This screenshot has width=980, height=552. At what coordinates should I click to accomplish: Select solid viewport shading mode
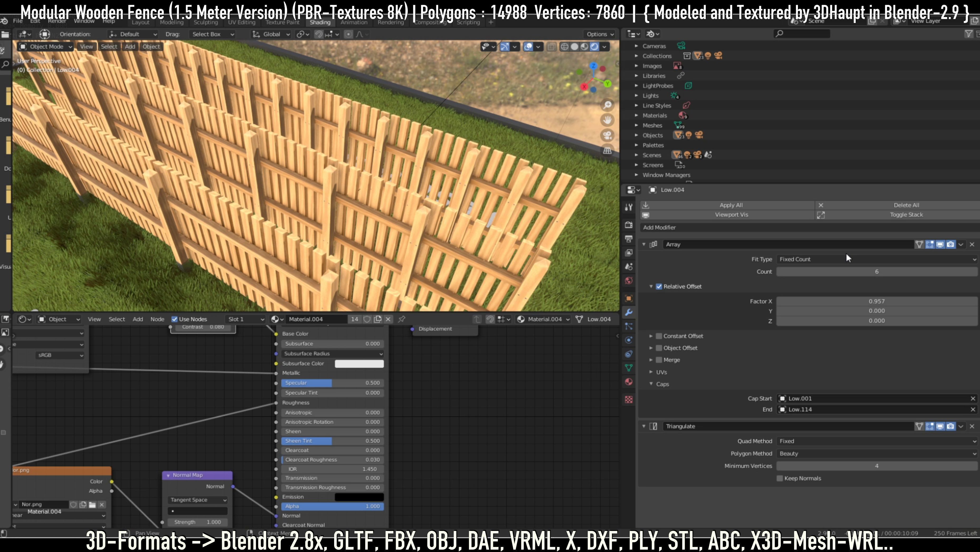click(x=574, y=46)
